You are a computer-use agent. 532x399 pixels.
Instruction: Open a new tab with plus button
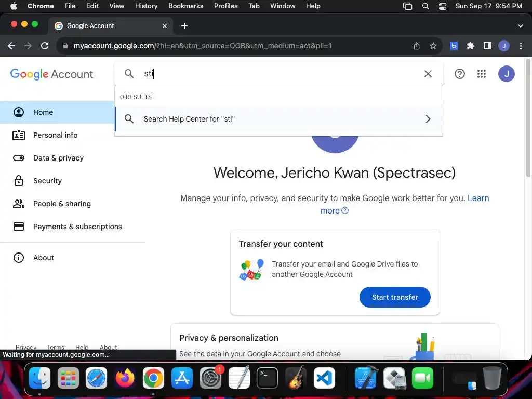click(184, 26)
